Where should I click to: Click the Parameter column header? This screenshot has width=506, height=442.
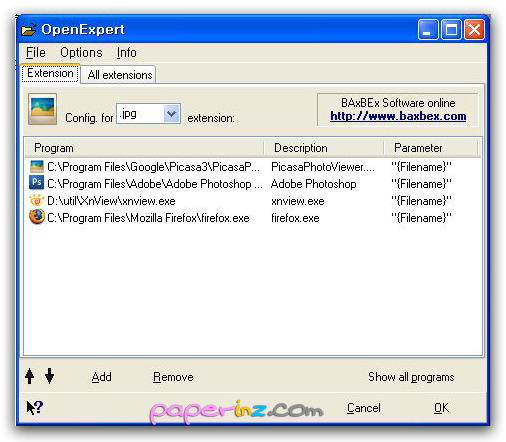(x=431, y=148)
